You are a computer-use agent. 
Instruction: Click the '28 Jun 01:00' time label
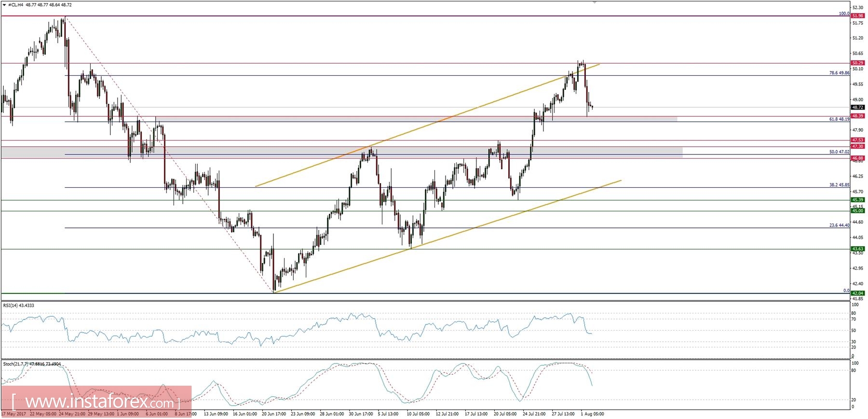tap(332, 414)
